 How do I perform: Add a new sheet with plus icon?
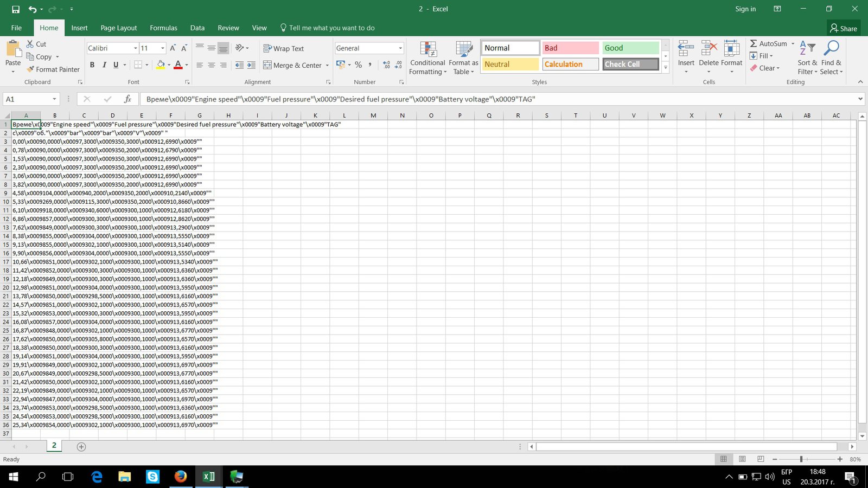[81, 447]
